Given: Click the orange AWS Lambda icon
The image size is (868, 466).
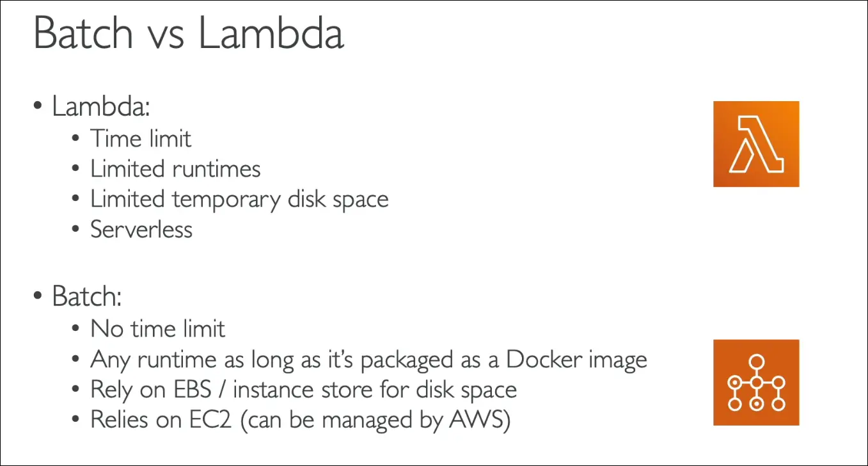Looking at the screenshot, I should [x=756, y=144].
